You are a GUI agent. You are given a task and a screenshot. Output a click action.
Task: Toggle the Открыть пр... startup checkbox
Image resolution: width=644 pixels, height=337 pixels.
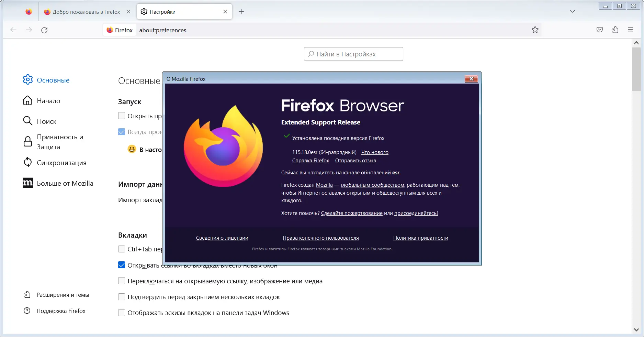122,116
